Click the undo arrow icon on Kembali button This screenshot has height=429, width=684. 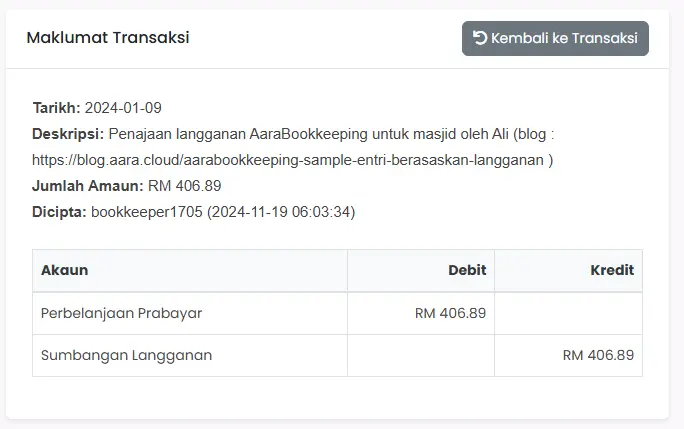pos(480,38)
